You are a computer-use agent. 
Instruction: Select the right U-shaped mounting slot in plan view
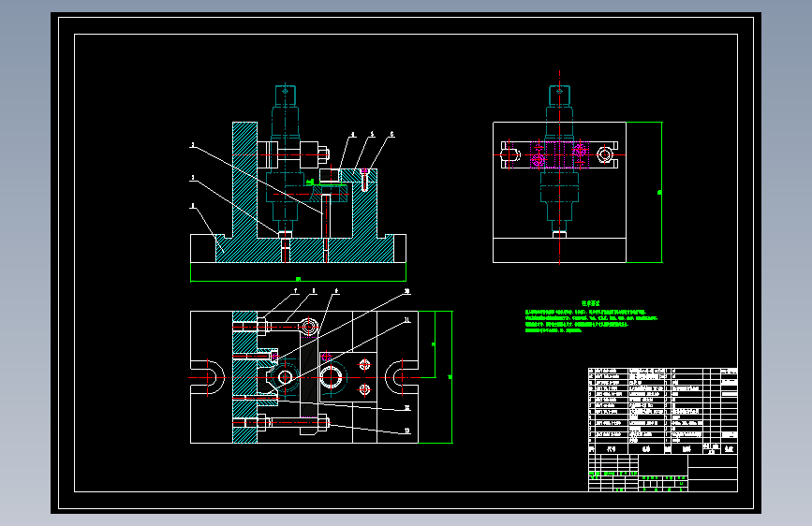click(402, 377)
